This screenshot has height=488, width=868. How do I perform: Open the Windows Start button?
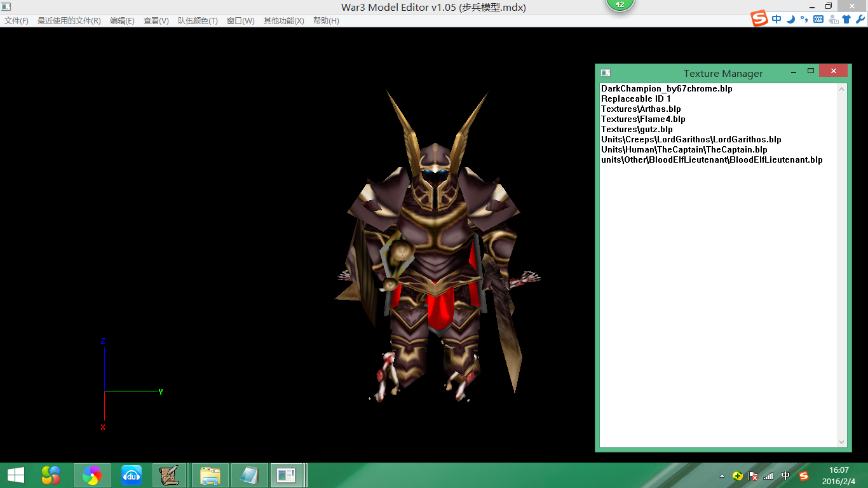[x=16, y=475]
